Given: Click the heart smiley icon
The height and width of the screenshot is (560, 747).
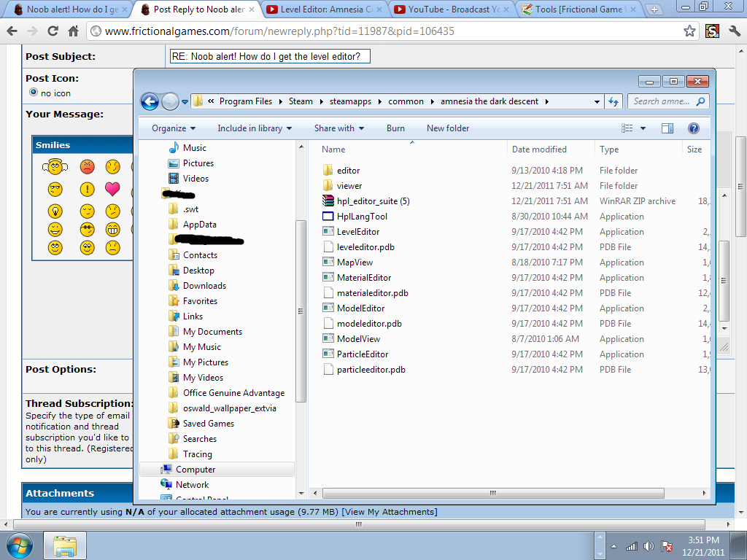Looking at the screenshot, I should click(112, 190).
